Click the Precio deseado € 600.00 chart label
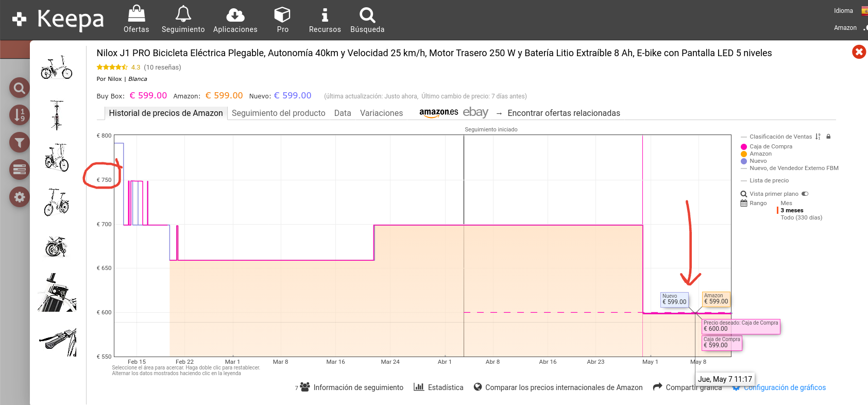The height and width of the screenshot is (405, 868). pyautogui.click(x=741, y=326)
